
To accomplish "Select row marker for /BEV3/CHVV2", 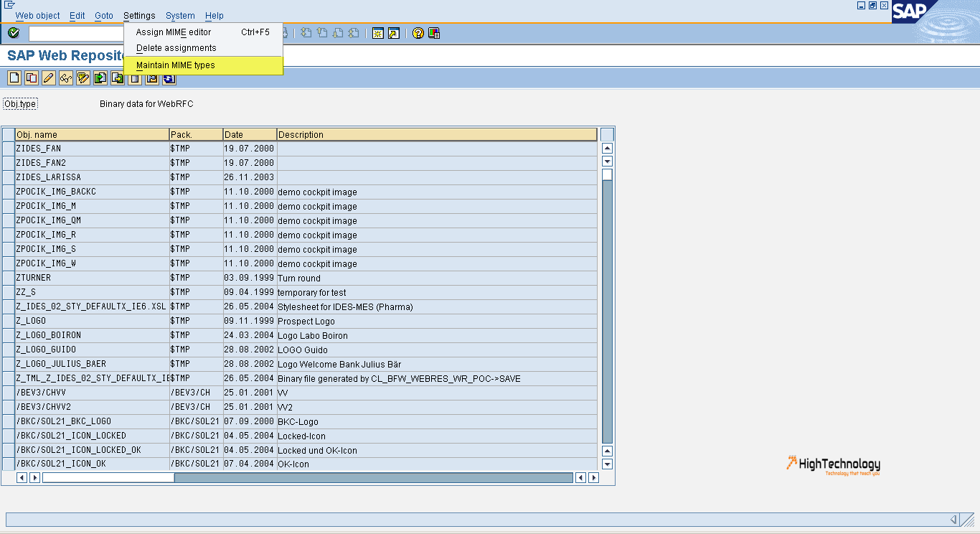I will 9,407.
